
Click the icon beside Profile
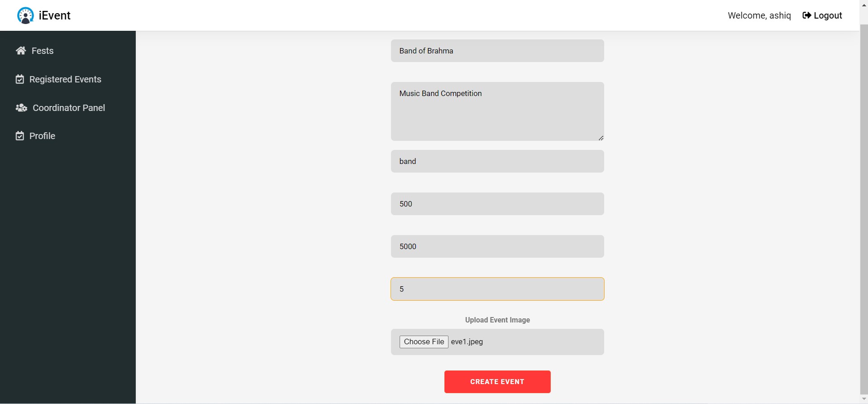click(x=19, y=135)
